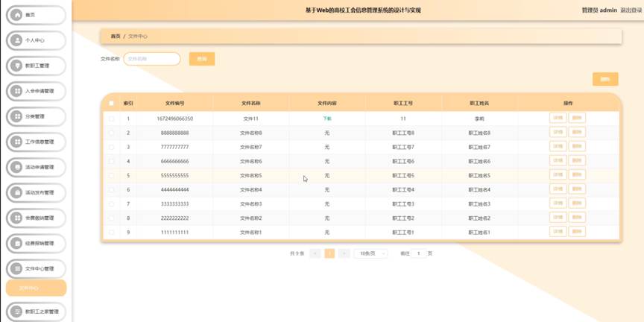Click 删除 for the 文件名称1 row
This screenshot has width=644, height=322.
[577, 231]
